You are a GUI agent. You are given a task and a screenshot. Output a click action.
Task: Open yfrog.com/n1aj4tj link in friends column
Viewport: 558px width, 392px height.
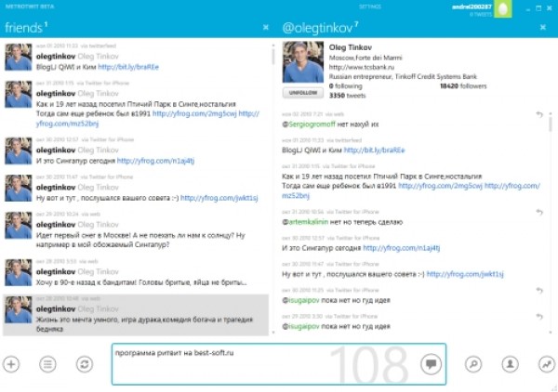coord(155,161)
